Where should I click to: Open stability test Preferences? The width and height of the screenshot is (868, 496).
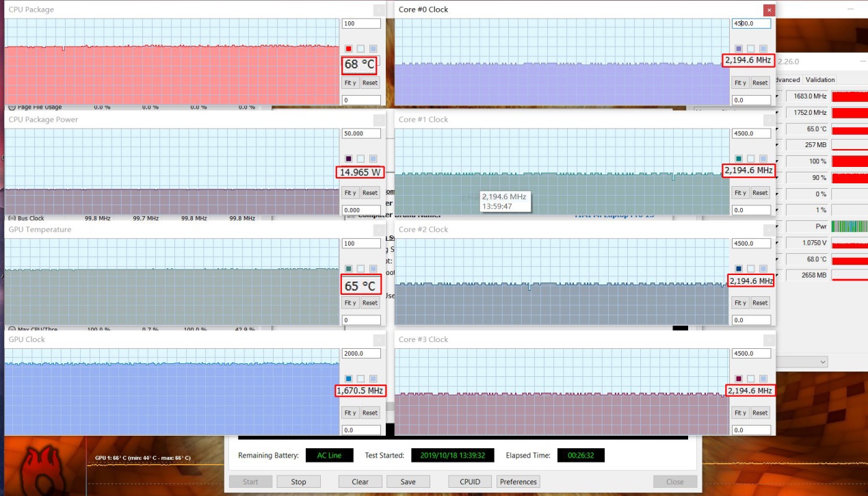pos(518,482)
